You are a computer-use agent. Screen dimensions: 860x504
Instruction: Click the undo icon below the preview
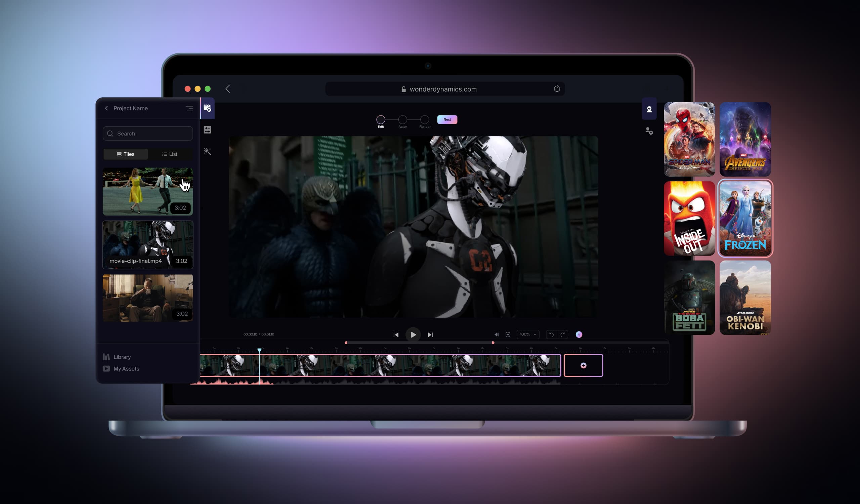tap(551, 334)
